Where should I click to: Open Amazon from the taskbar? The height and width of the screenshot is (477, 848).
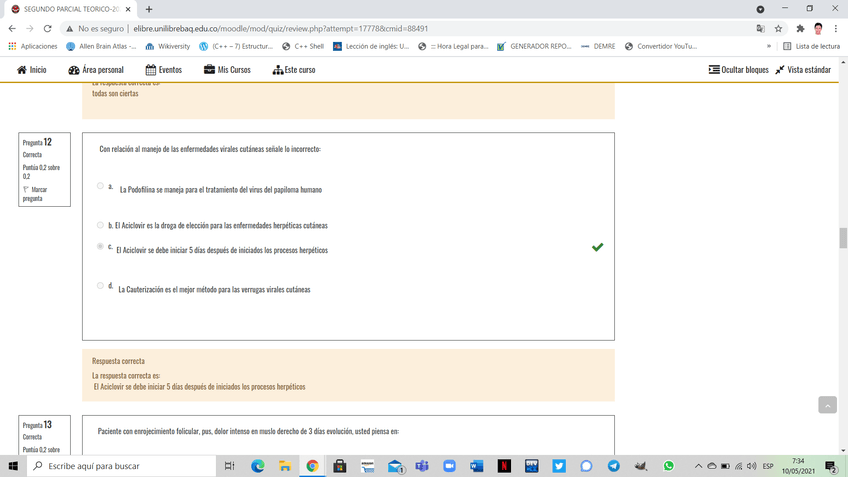pos(367,466)
